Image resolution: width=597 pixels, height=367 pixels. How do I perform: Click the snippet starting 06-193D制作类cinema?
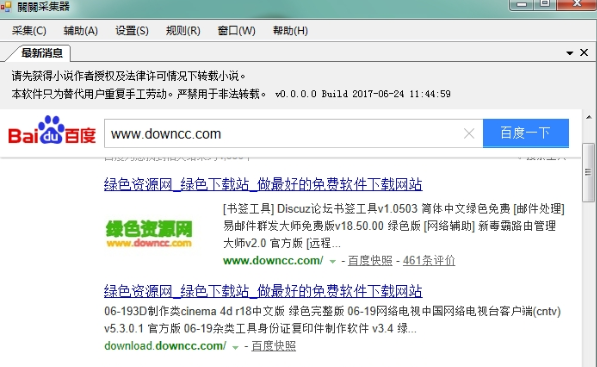point(332,320)
